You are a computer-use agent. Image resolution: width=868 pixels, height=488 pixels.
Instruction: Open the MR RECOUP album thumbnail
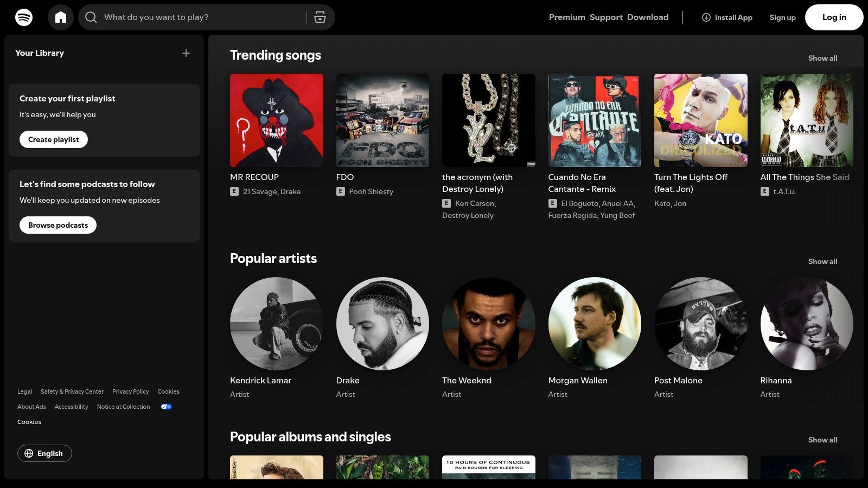pos(277,120)
